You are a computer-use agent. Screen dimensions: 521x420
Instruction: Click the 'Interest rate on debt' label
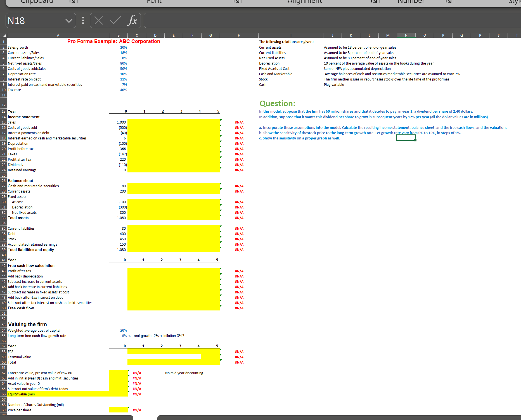24,79
